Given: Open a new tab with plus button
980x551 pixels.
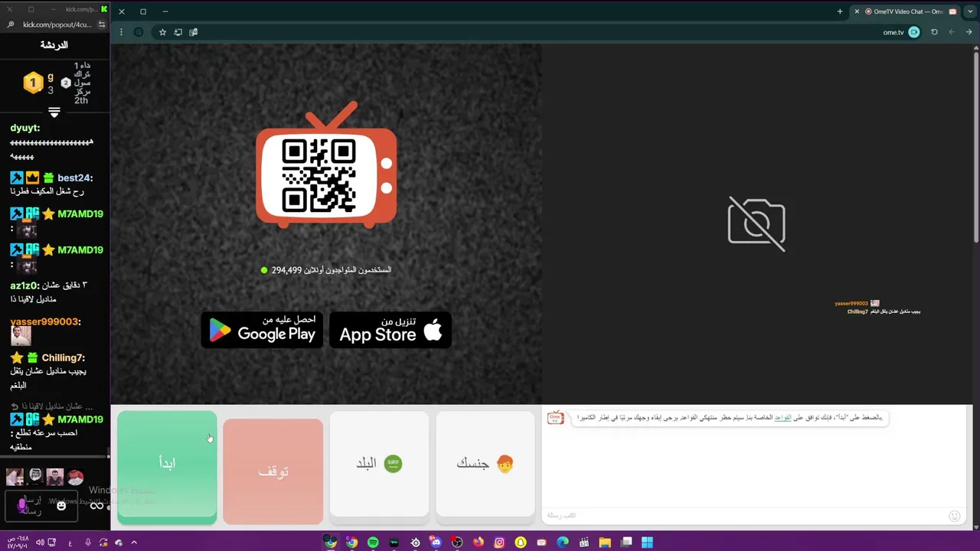Looking at the screenshot, I should click(840, 11).
